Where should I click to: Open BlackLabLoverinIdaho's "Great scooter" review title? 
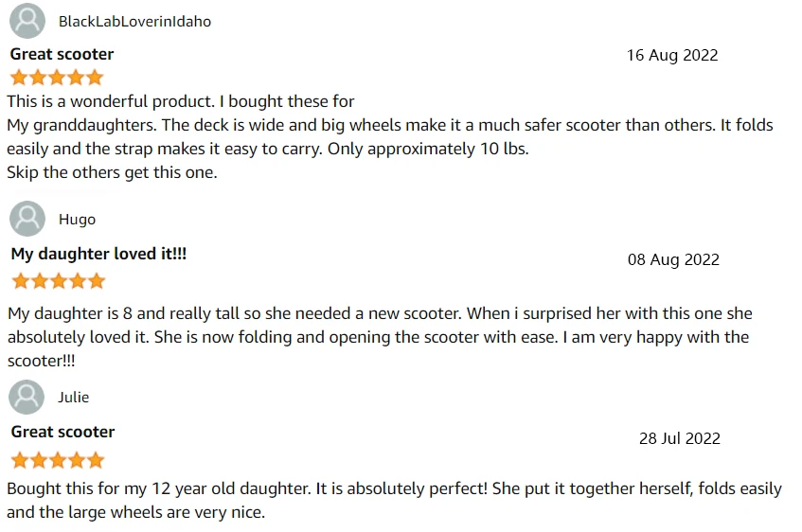click(62, 54)
